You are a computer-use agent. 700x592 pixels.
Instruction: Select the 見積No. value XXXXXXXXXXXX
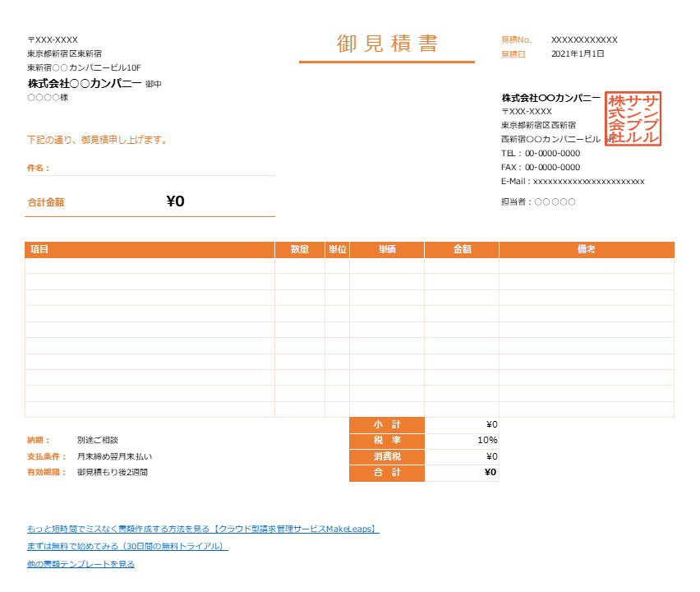click(585, 39)
